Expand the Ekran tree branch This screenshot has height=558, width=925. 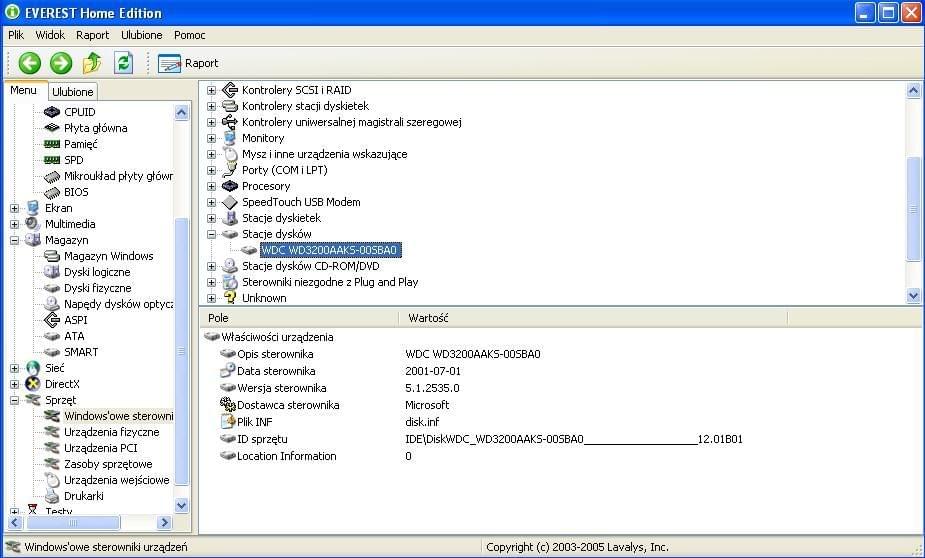[15, 208]
